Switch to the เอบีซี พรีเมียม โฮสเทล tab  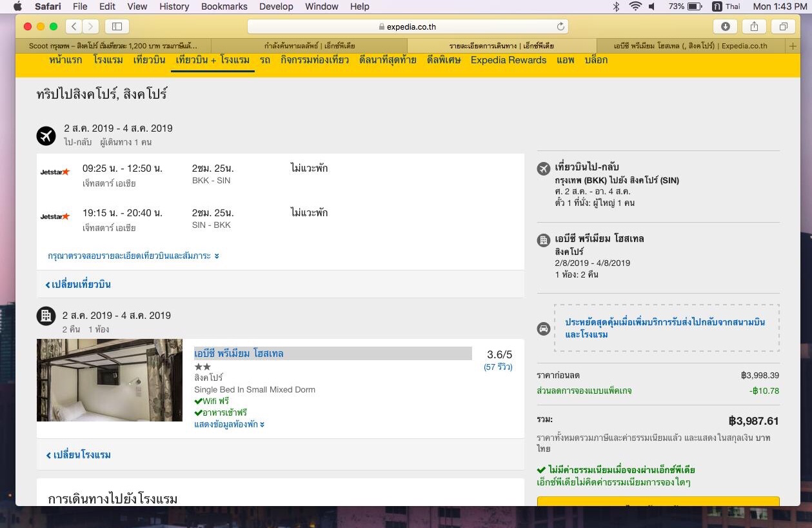691,46
